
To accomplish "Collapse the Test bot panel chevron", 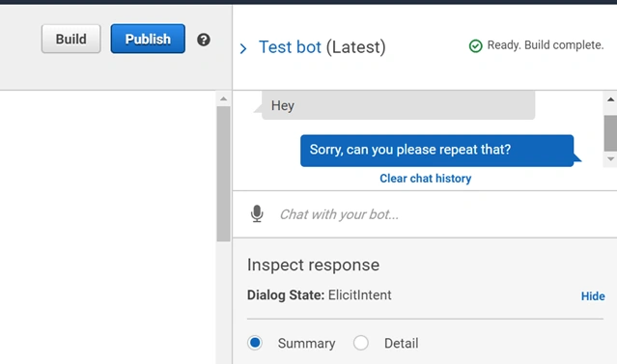I will (x=243, y=48).
